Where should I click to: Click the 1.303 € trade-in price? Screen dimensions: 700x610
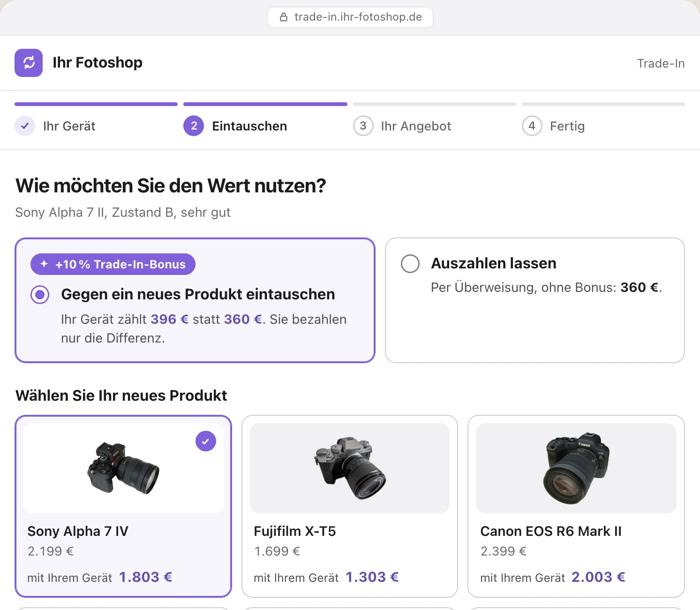pyautogui.click(x=372, y=577)
